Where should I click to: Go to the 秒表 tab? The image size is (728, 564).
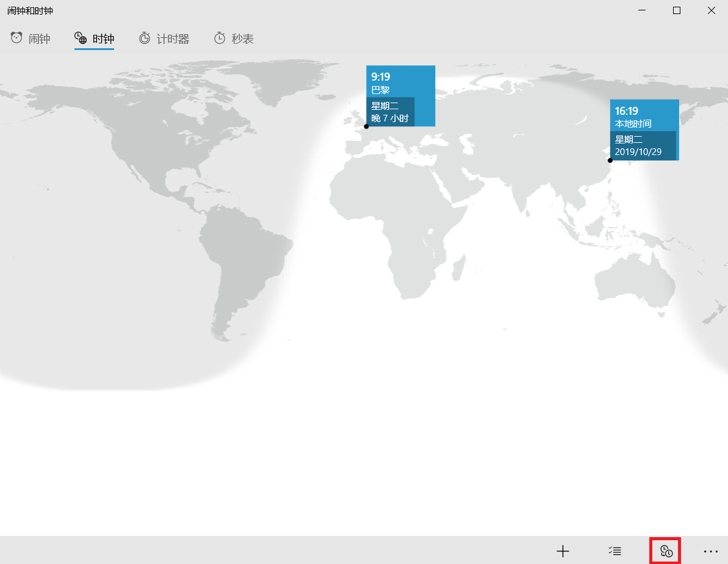tap(242, 39)
